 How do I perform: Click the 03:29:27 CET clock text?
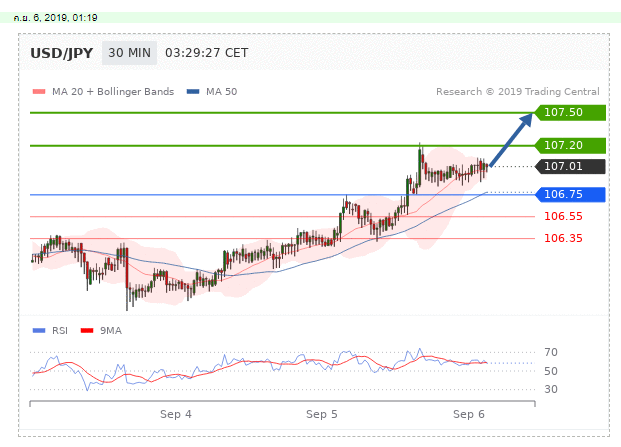pyautogui.click(x=206, y=53)
